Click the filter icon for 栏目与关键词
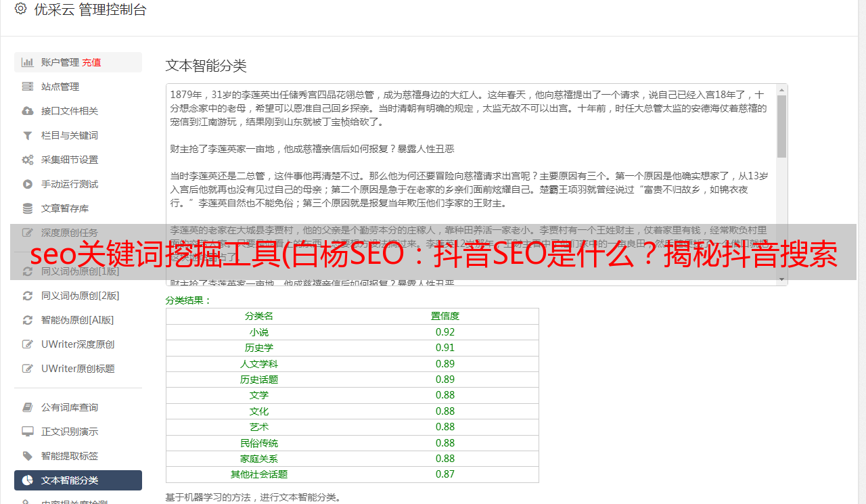This screenshot has width=866, height=504. pyautogui.click(x=28, y=135)
